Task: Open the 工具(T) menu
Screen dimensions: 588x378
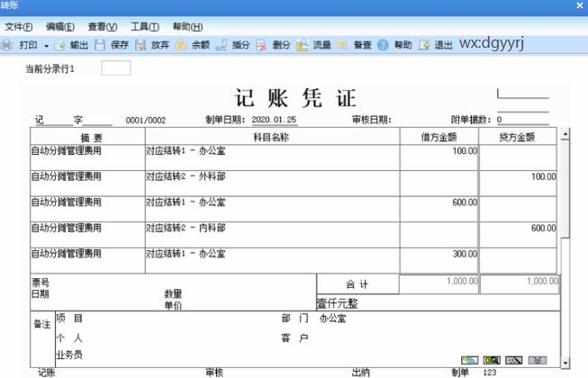Action: (145, 27)
